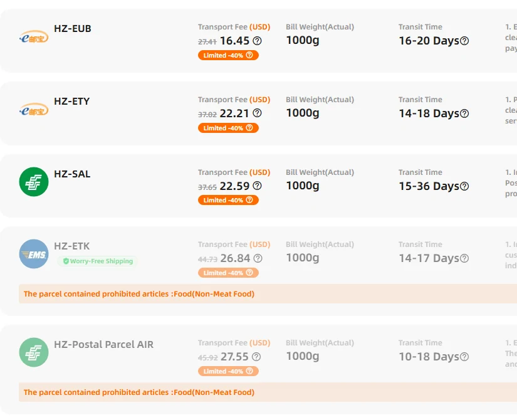Click the prohibited articles notice under HZ-ETK
Screen dimensions: 517x420
[268, 293]
